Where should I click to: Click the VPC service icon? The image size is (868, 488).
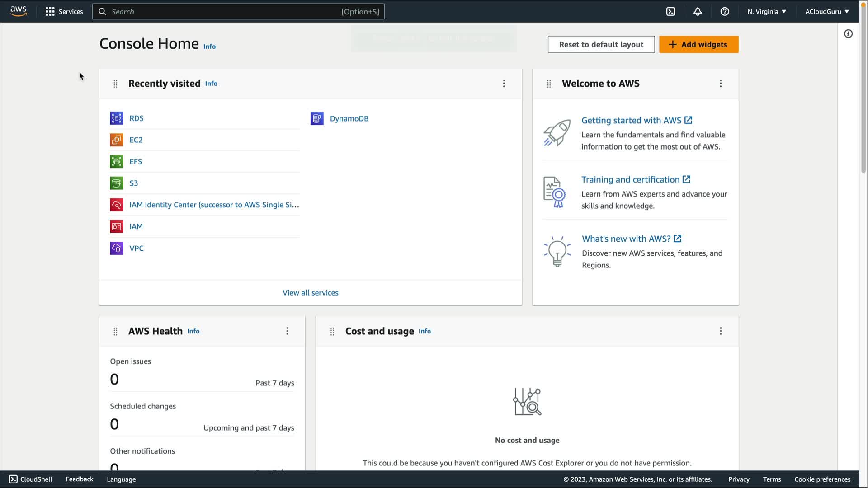click(x=116, y=248)
